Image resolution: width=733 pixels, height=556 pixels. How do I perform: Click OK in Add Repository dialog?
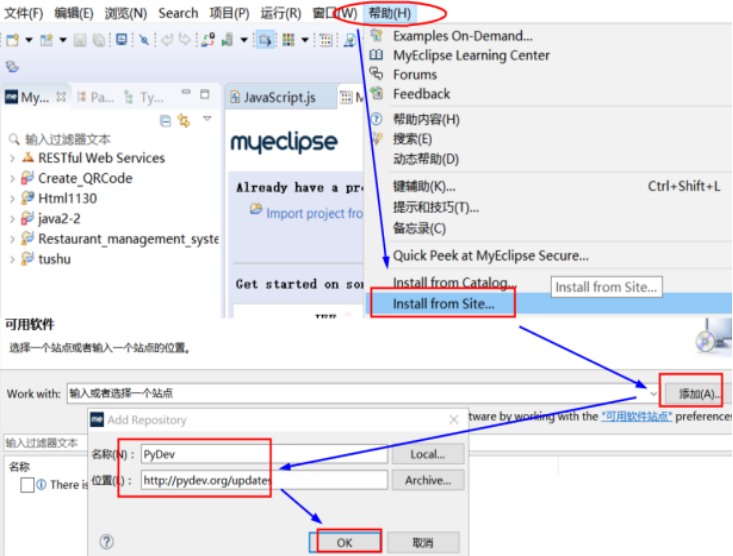(x=345, y=542)
